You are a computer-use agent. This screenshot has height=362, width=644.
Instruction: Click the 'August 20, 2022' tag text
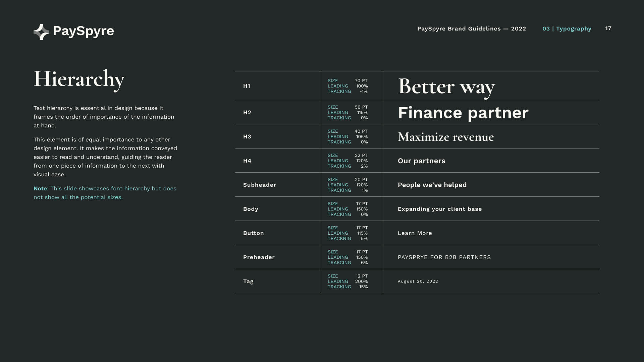click(x=418, y=282)
